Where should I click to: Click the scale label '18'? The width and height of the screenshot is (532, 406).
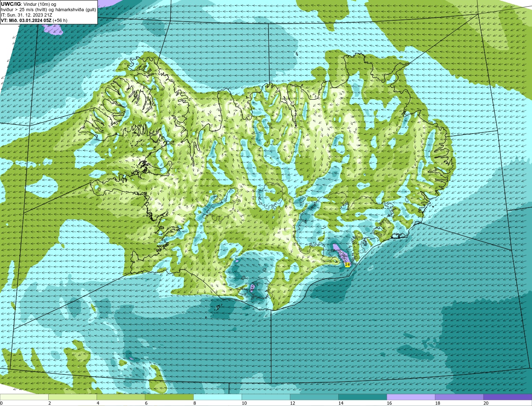coord(437,403)
